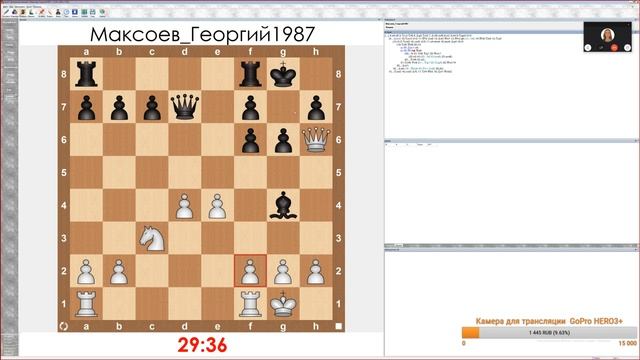Click the 15 000 goal amount
This screenshot has height=360, width=640.
627,343
